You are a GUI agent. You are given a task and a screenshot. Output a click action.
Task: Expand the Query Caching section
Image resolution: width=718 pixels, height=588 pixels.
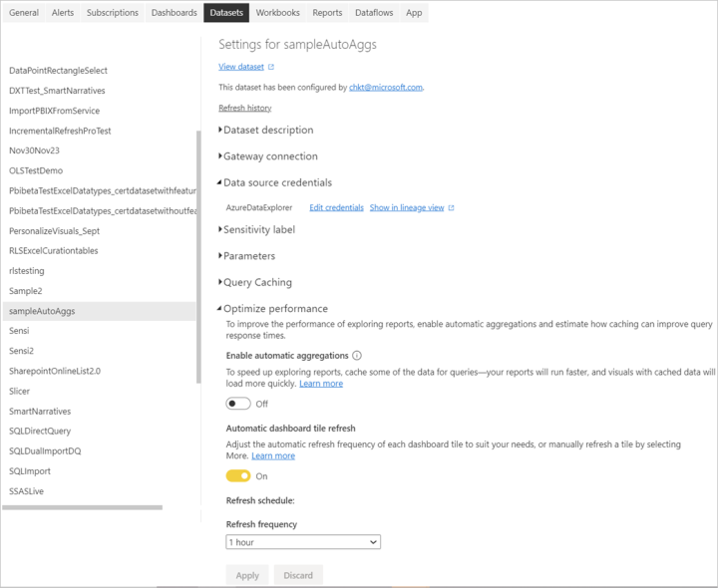(255, 282)
